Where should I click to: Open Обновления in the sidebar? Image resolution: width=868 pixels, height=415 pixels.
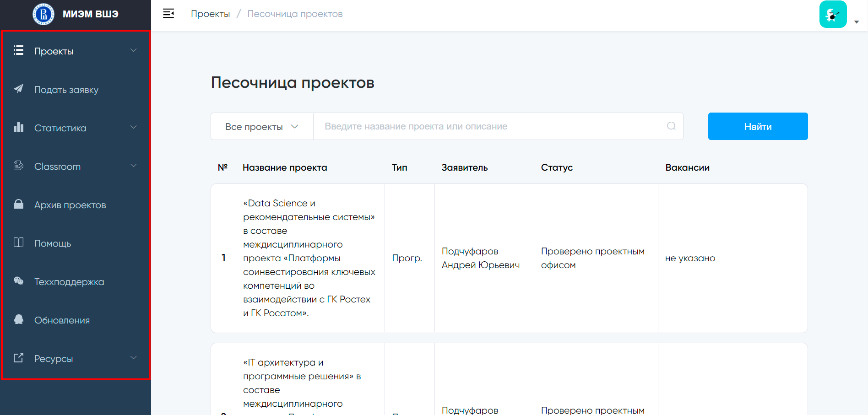click(76, 320)
